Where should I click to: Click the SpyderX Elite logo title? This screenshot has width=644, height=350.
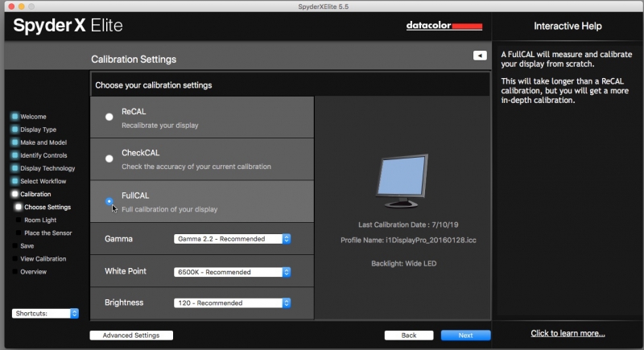click(x=68, y=26)
